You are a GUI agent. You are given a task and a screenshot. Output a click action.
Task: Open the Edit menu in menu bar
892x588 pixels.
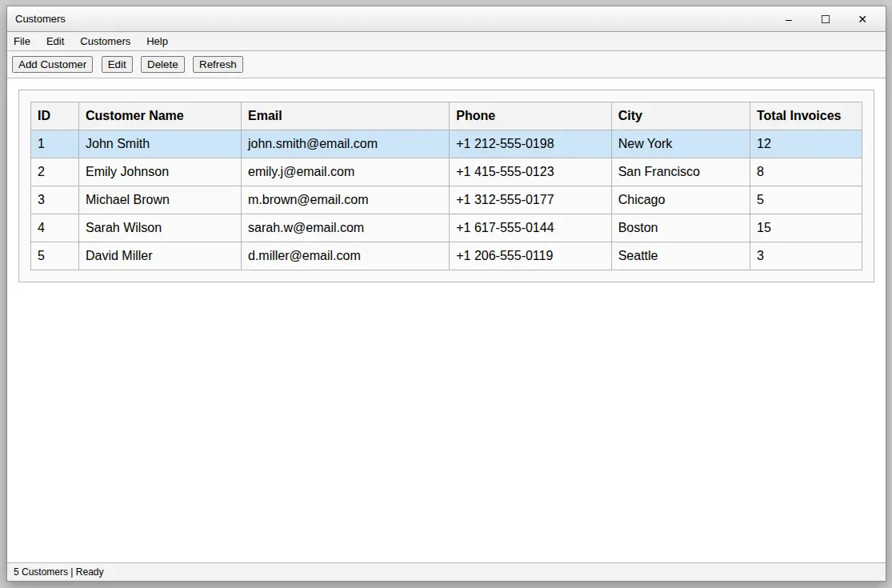coord(55,42)
